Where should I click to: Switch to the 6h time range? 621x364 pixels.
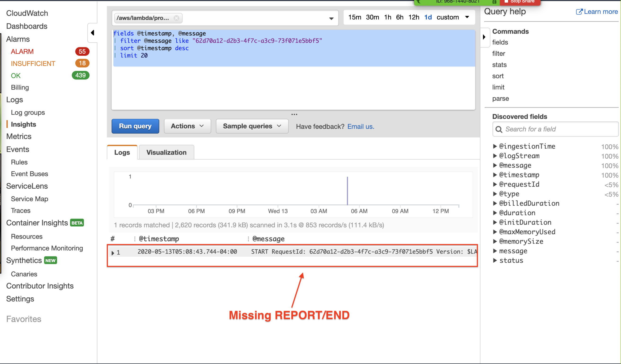(x=399, y=17)
